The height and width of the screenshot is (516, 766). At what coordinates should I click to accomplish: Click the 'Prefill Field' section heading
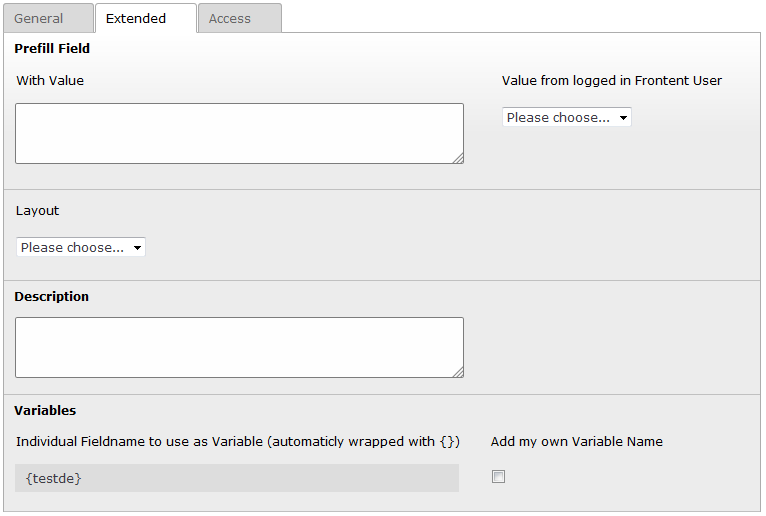click(x=52, y=48)
